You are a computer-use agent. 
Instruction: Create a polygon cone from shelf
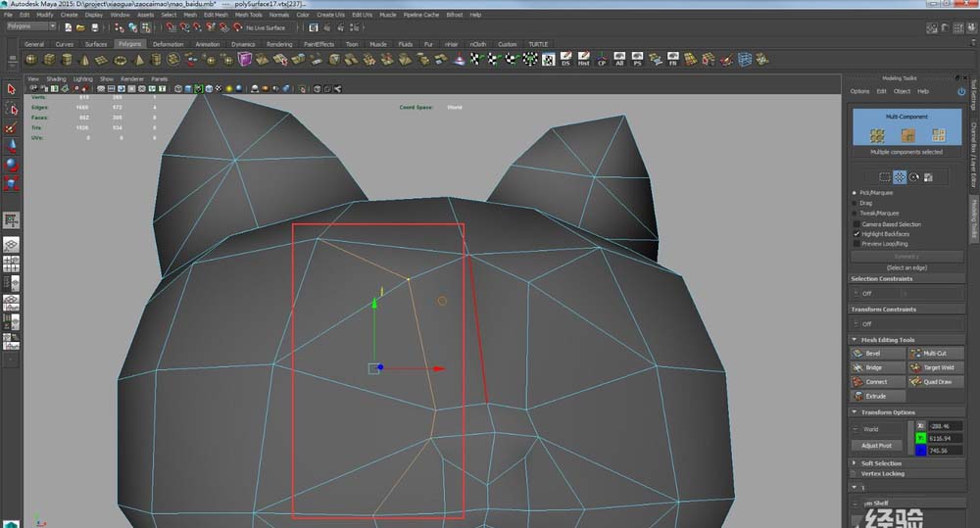tap(84, 60)
